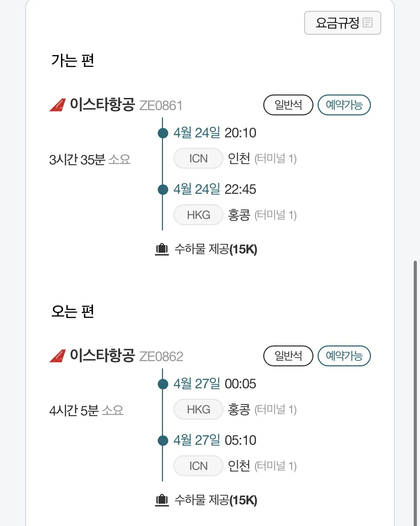Click the flight number ZE0861 text

pos(161,106)
